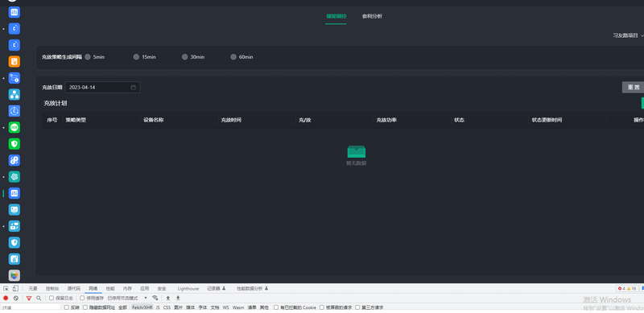This screenshot has height=313, width=644.
Task: Enable 停用缓存 checkbox
Action: coord(82,299)
